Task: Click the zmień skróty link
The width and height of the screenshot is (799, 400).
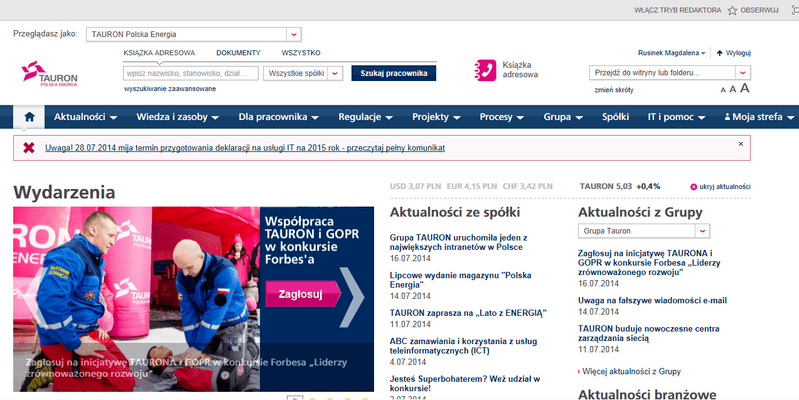Action: [x=614, y=90]
